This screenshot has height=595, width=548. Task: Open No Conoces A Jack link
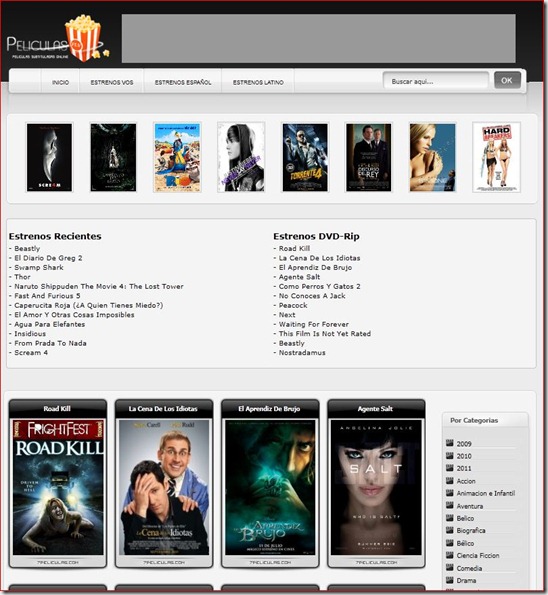pos(312,296)
